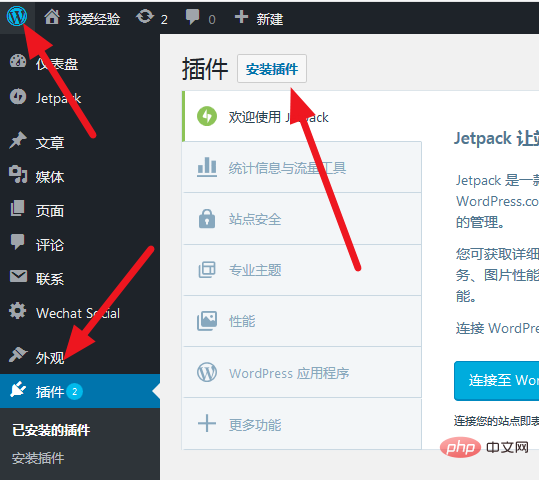This screenshot has height=480, width=539.
Task: Open the site home icon 我爱经验
Action: (52, 17)
